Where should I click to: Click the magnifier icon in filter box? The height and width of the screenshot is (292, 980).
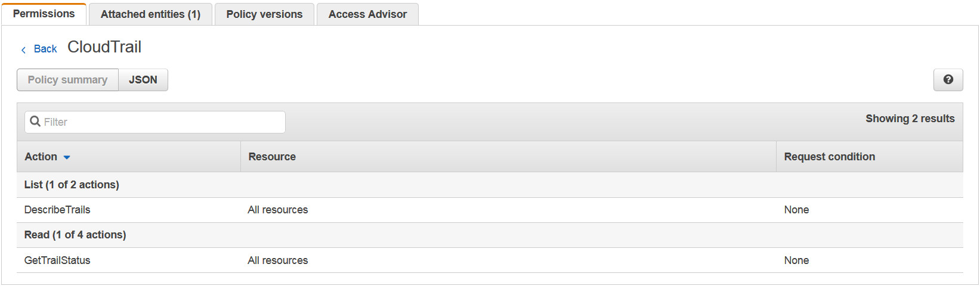pos(35,122)
